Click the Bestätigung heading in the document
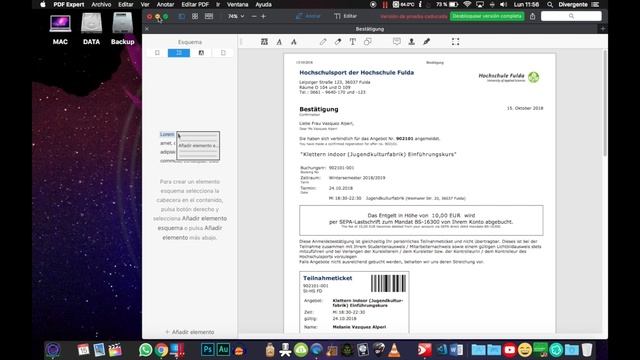The height and width of the screenshot is (360, 640). coord(319,109)
